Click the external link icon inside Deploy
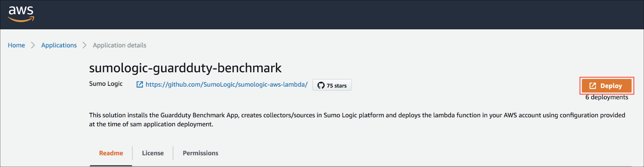Screen dimensions: 644x167 [593, 86]
